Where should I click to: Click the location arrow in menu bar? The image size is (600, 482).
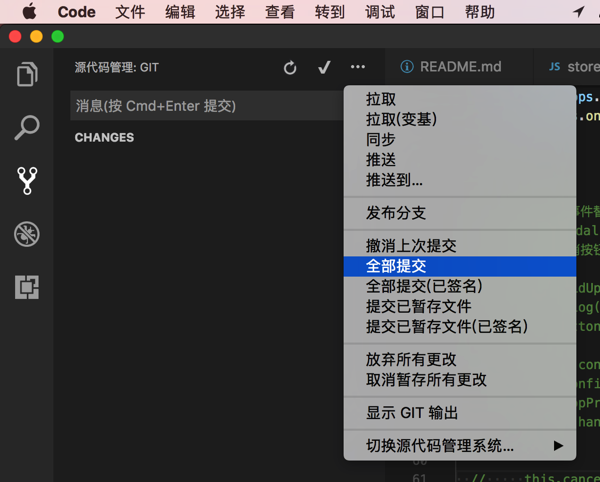[x=578, y=12]
